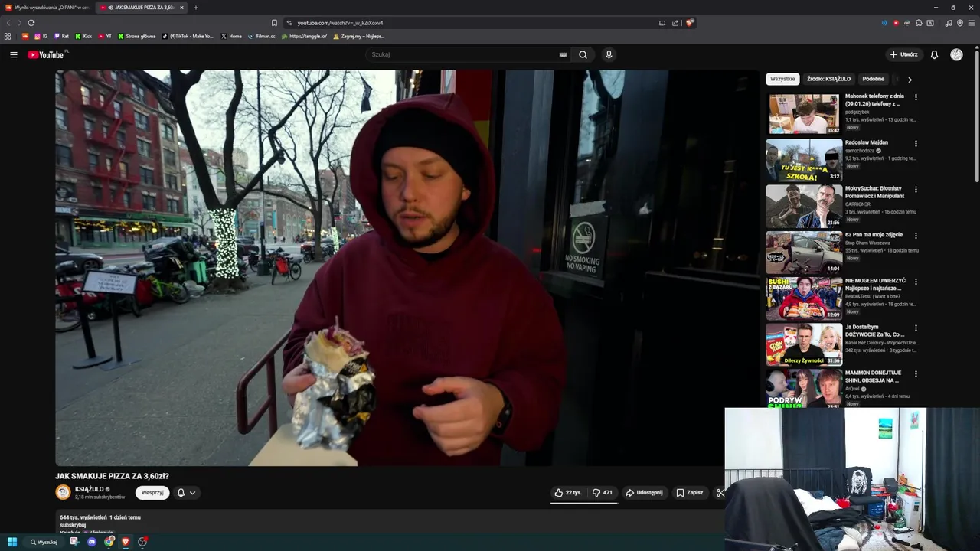
Task: Open the KSIĄŻULO channel name link
Action: point(90,489)
